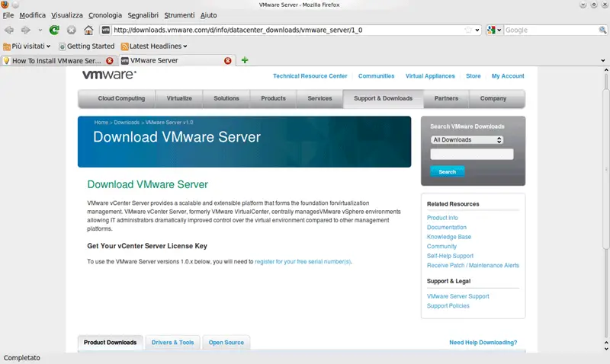This screenshot has height=364, width=610.
Task: Open the Segnalibri menu
Action: tap(143, 15)
